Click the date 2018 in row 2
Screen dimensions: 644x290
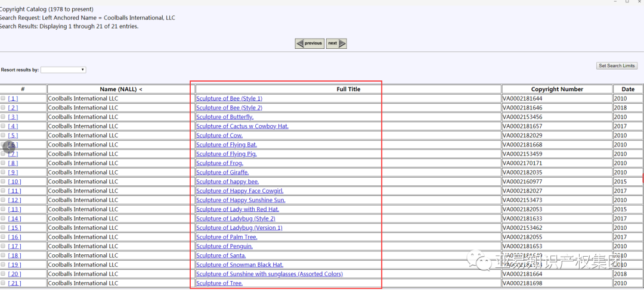620,107
